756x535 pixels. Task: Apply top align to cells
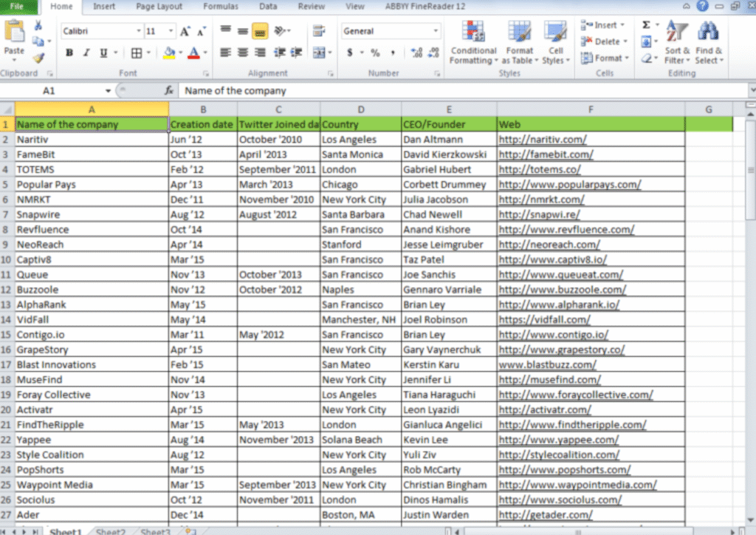225,30
